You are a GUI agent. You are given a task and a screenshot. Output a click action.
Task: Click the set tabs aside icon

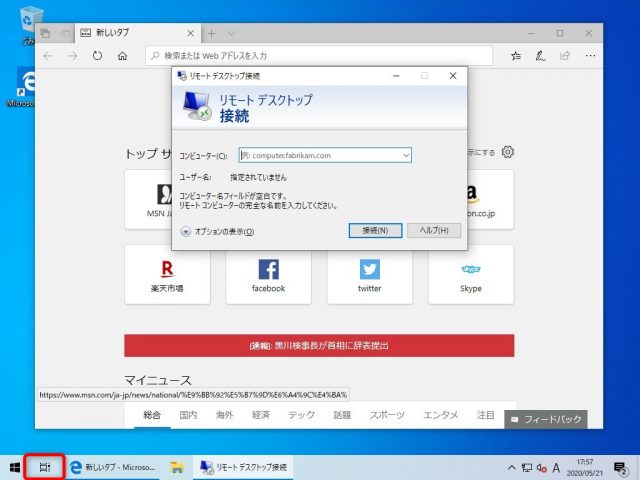point(65,33)
